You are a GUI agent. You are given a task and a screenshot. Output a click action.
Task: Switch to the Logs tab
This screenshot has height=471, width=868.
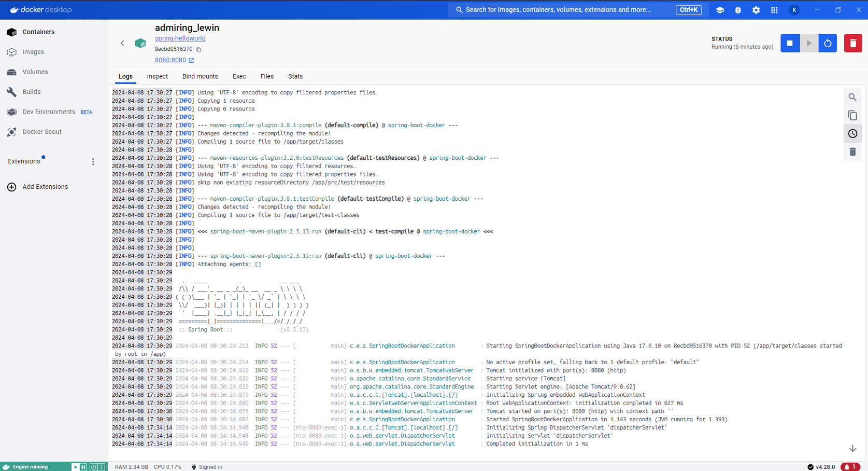pyautogui.click(x=125, y=77)
